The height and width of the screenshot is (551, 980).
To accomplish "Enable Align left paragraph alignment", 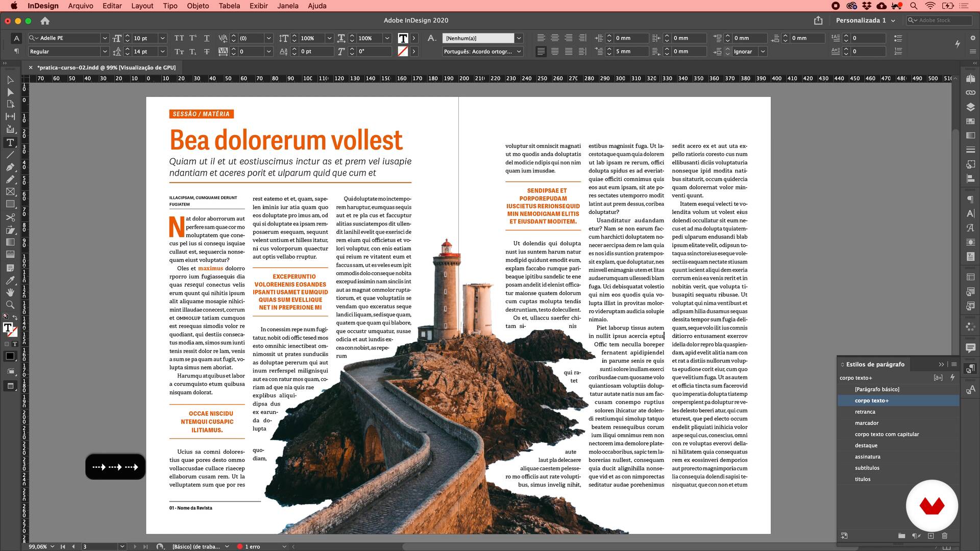I will click(541, 38).
